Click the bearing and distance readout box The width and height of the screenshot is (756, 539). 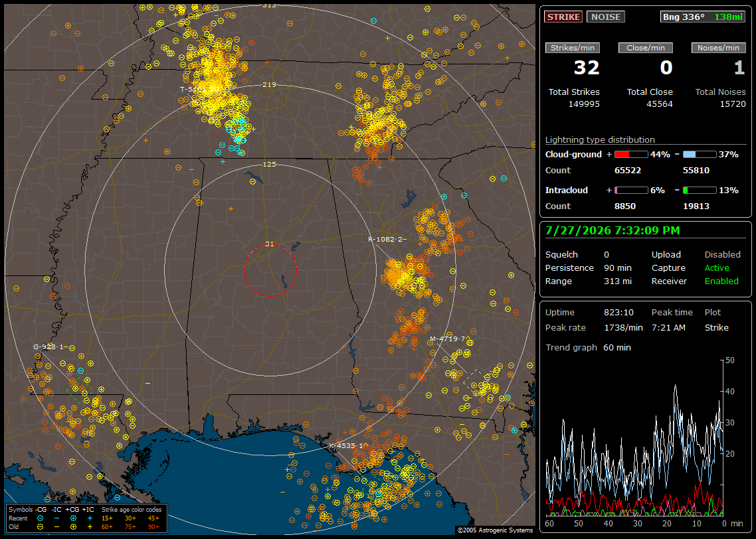tap(703, 17)
